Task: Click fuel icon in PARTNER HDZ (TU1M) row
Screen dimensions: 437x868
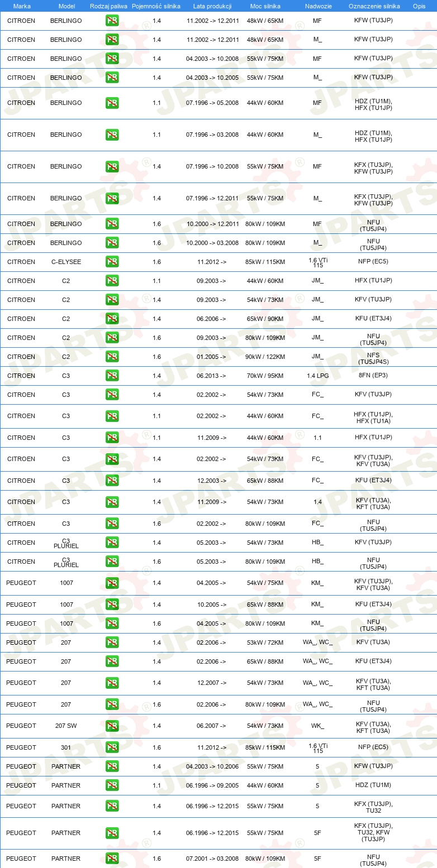Action: 112,785
